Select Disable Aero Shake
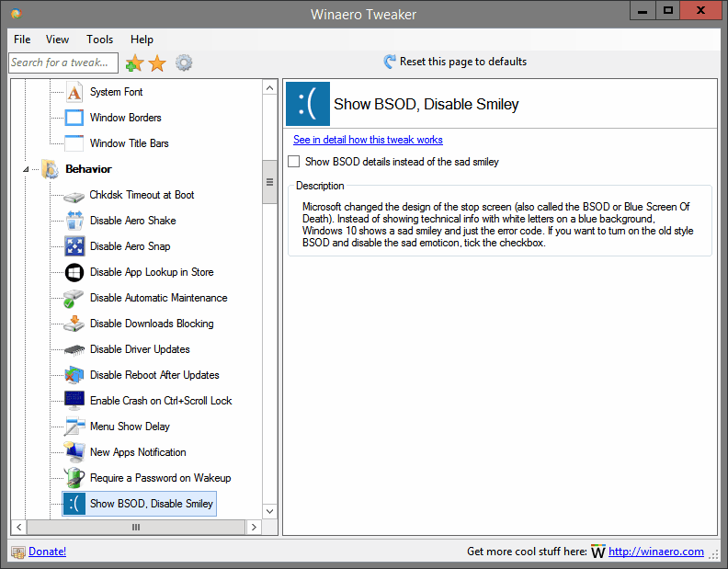The image size is (728, 569). point(132,221)
